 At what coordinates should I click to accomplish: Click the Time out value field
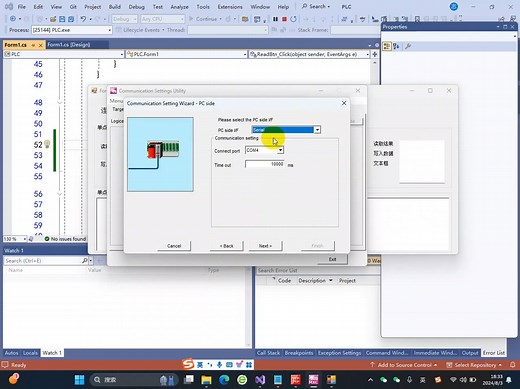(265, 164)
